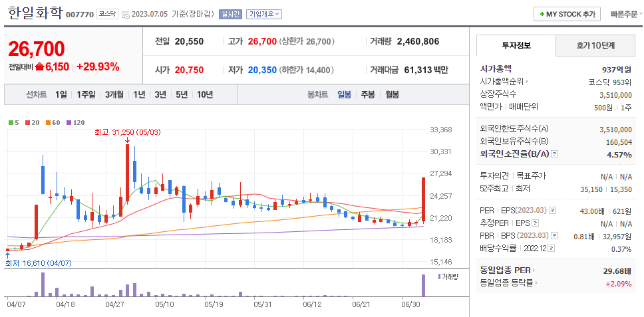The image size is (644, 317).
Task: Click the purple 120-day moving average legend
Action: click(75, 122)
